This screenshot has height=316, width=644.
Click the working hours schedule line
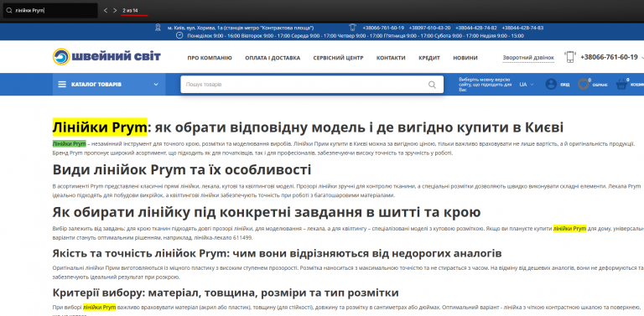click(x=356, y=36)
